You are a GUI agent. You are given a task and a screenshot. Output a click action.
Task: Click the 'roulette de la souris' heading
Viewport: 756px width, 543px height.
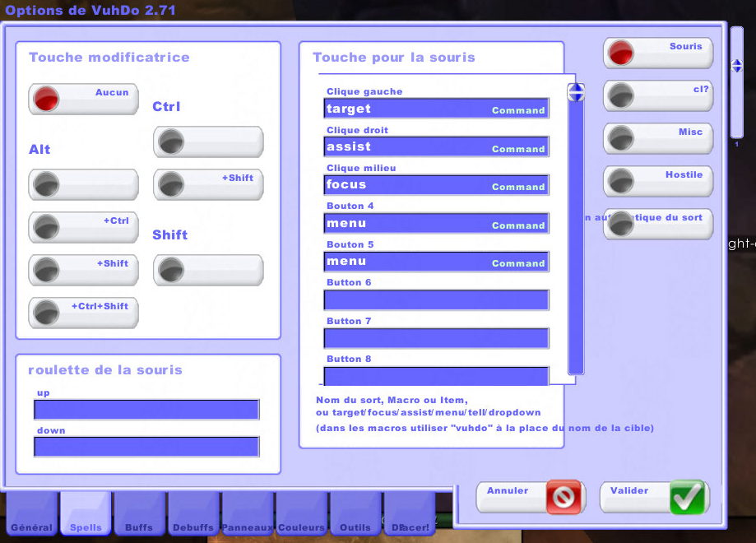(105, 370)
